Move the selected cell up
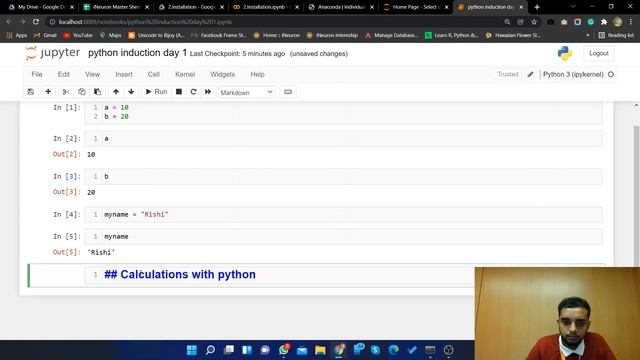Image resolution: width=640 pixels, height=360 pixels. click(x=116, y=92)
